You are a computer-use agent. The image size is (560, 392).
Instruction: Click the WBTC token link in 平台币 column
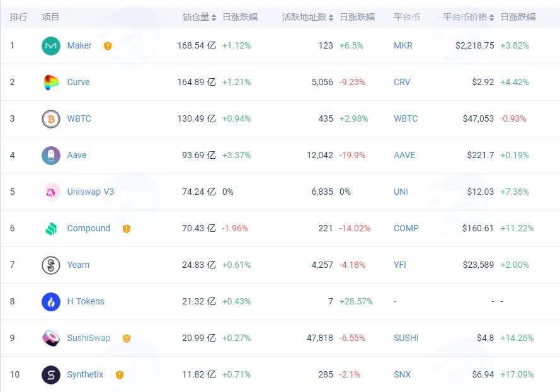[406, 118]
